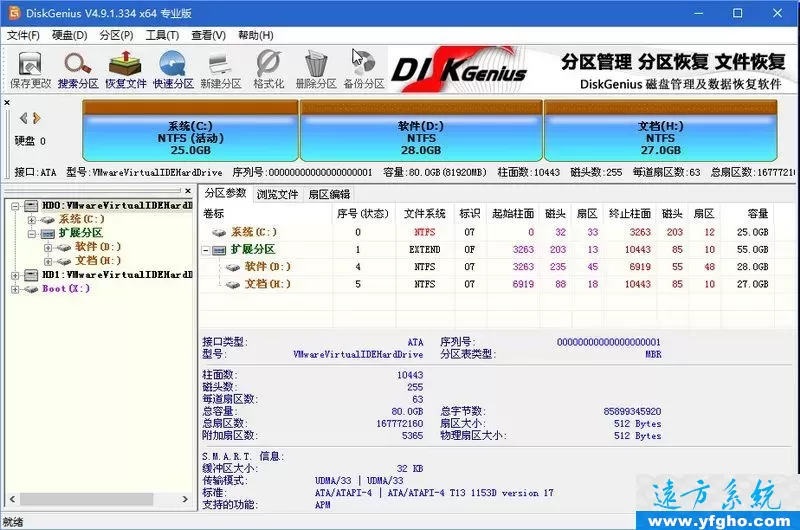Click 文档(H:) drive icon in partition table
This screenshot has width=800, height=530.
click(x=233, y=285)
